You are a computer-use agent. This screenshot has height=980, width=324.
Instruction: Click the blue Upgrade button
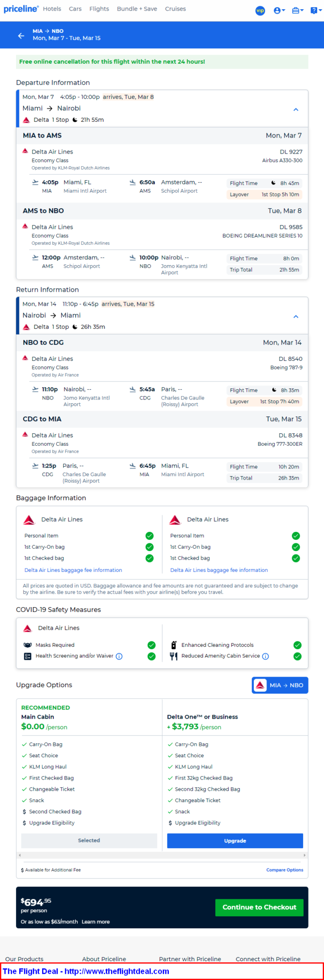[x=235, y=840]
